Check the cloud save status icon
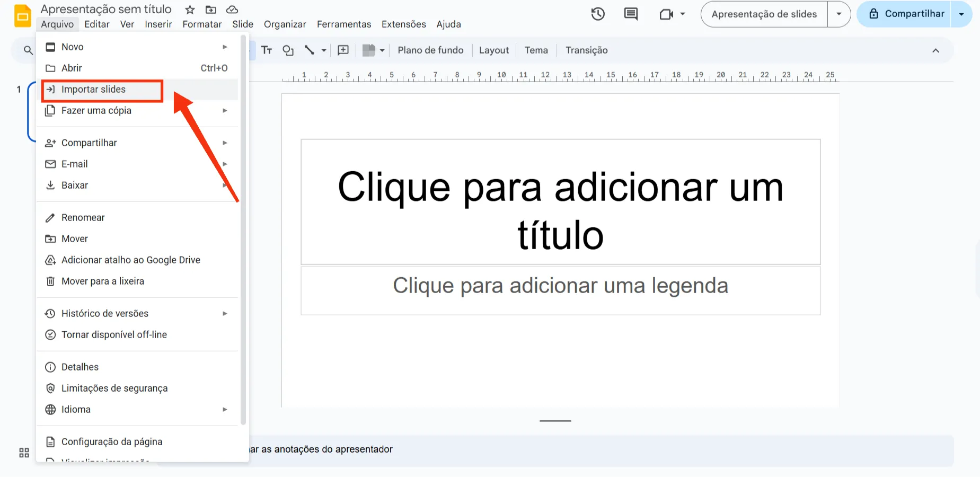 coord(232,9)
